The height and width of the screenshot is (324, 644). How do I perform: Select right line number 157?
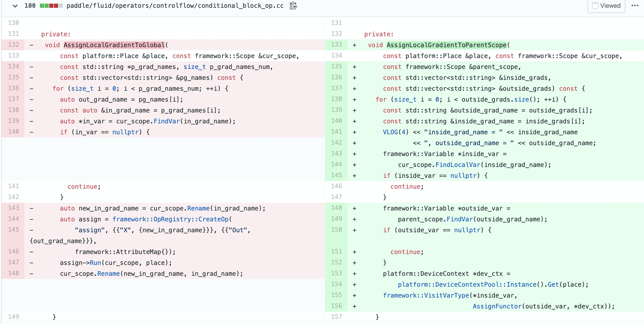(336, 317)
